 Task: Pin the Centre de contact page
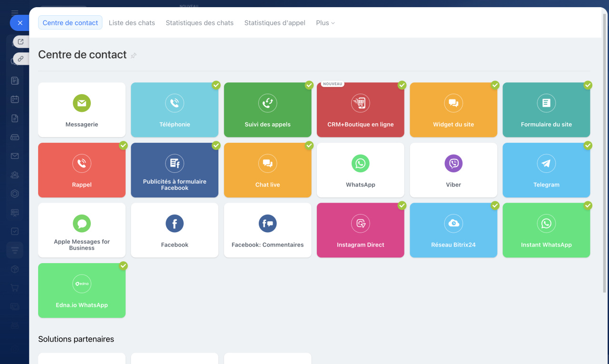click(134, 56)
